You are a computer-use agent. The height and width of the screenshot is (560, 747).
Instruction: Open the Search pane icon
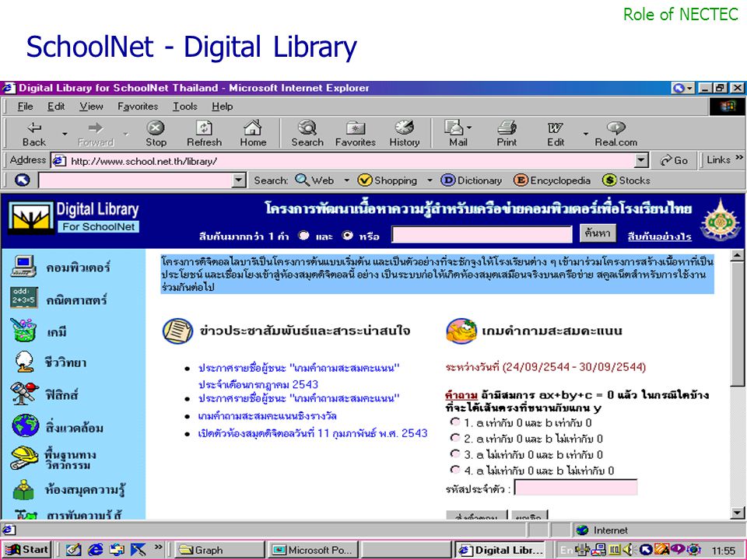(307, 127)
